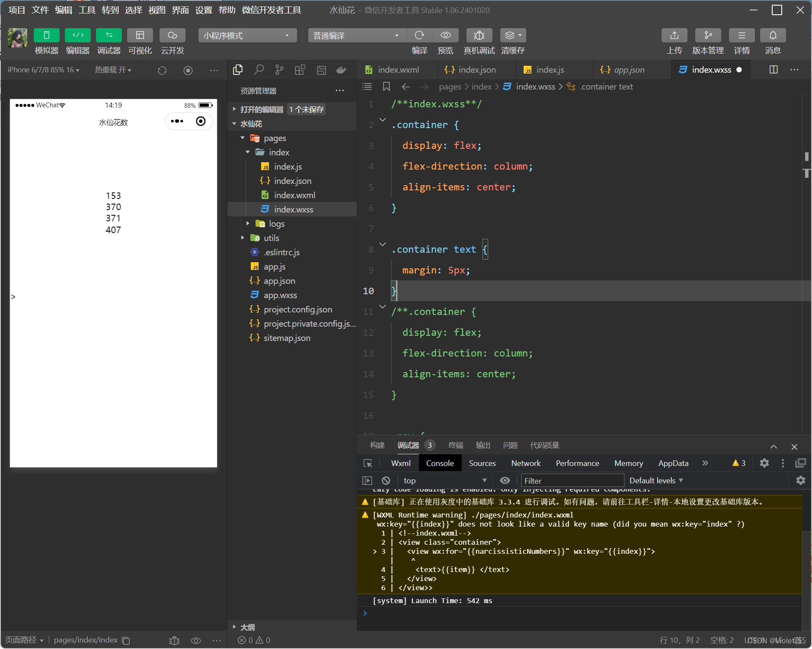Open the extensions icon
Screen dimensions: 812x649
pyautogui.click(x=300, y=70)
